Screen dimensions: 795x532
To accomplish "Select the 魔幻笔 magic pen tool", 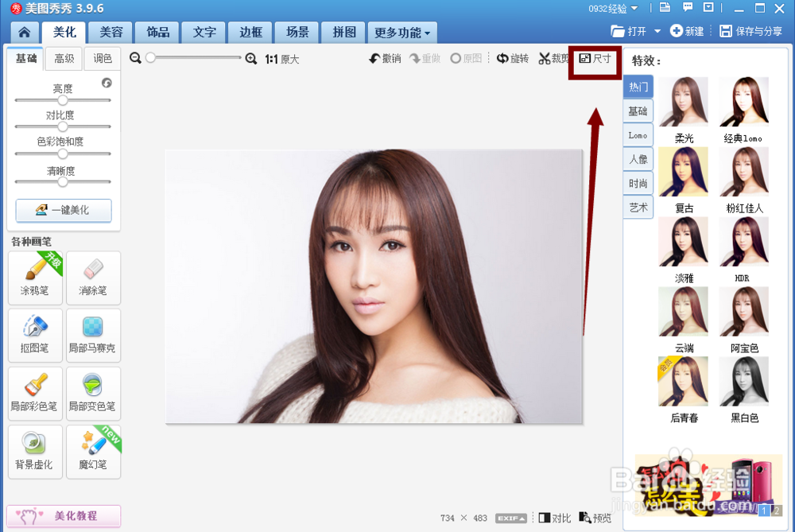I will pos(93,451).
